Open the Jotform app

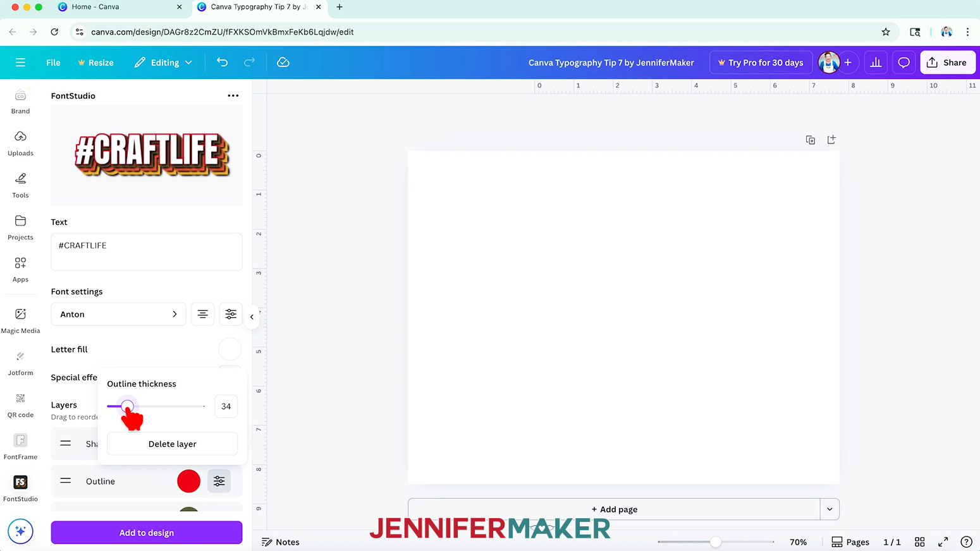point(20,363)
